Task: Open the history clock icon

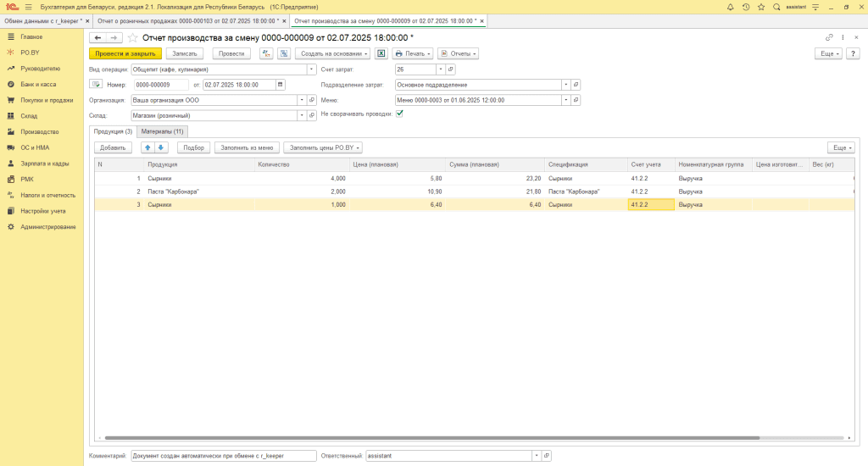Action: tap(746, 7)
